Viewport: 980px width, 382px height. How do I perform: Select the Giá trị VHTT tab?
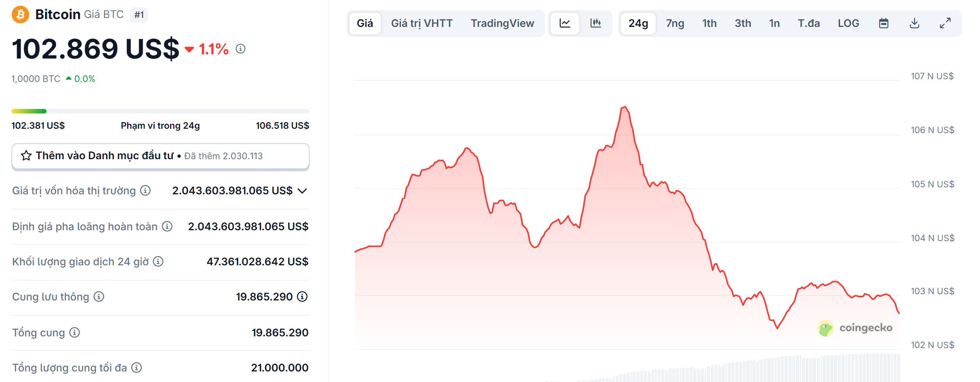pyautogui.click(x=422, y=23)
